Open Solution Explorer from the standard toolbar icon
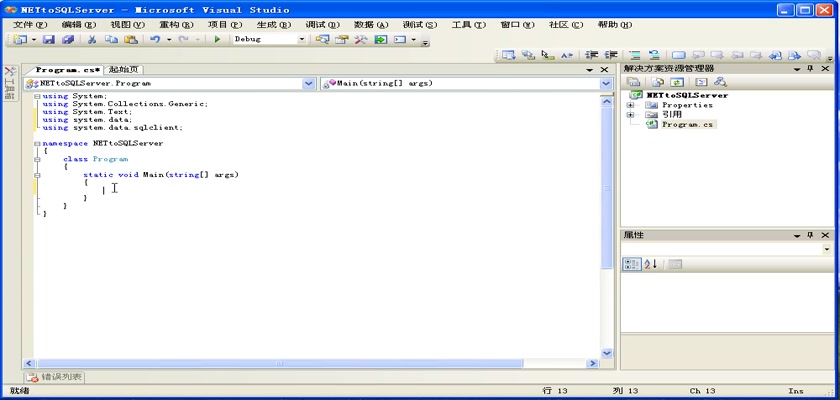 coord(322,39)
